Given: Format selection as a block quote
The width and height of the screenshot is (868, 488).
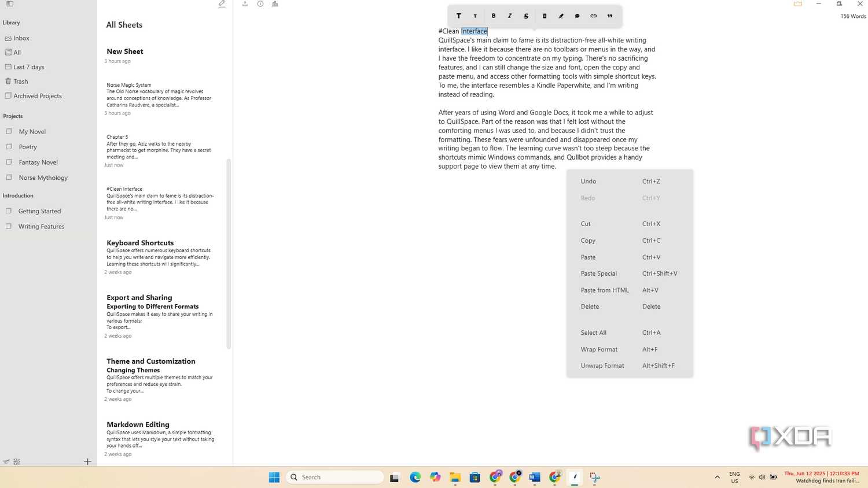Looking at the screenshot, I should click(609, 16).
